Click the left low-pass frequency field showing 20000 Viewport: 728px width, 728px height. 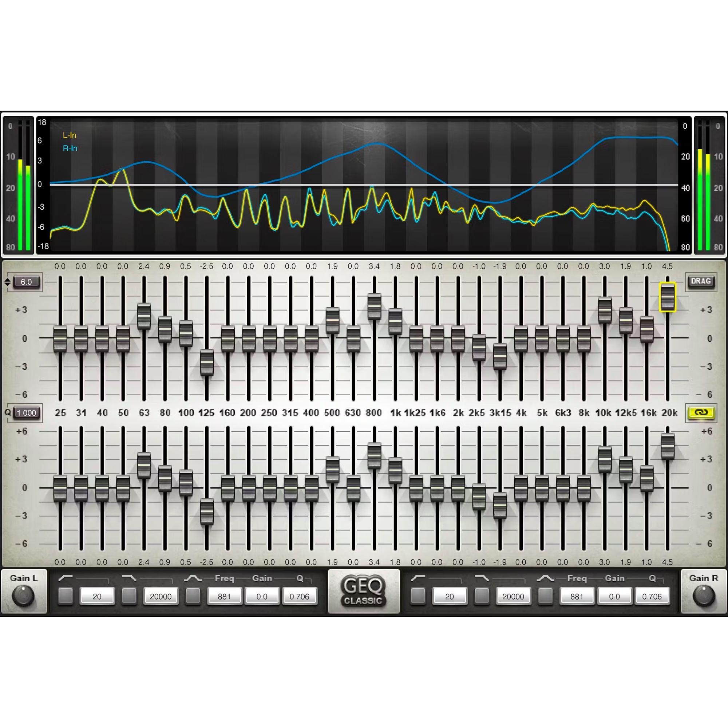click(161, 597)
